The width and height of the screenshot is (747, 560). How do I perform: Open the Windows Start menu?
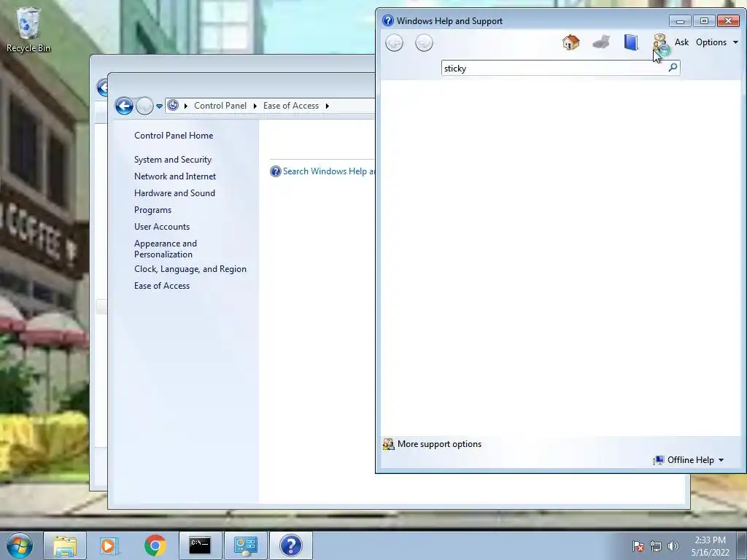coord(20,545)
